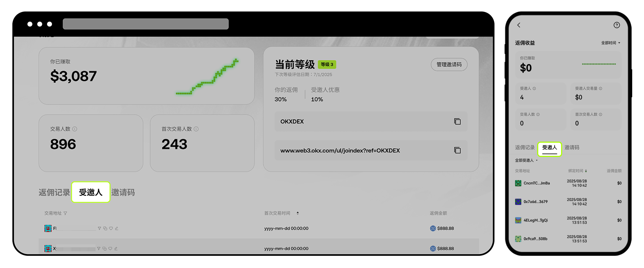Copy the joindex referral link
Screen dimensions: 644x268
(x=457, y=150)
